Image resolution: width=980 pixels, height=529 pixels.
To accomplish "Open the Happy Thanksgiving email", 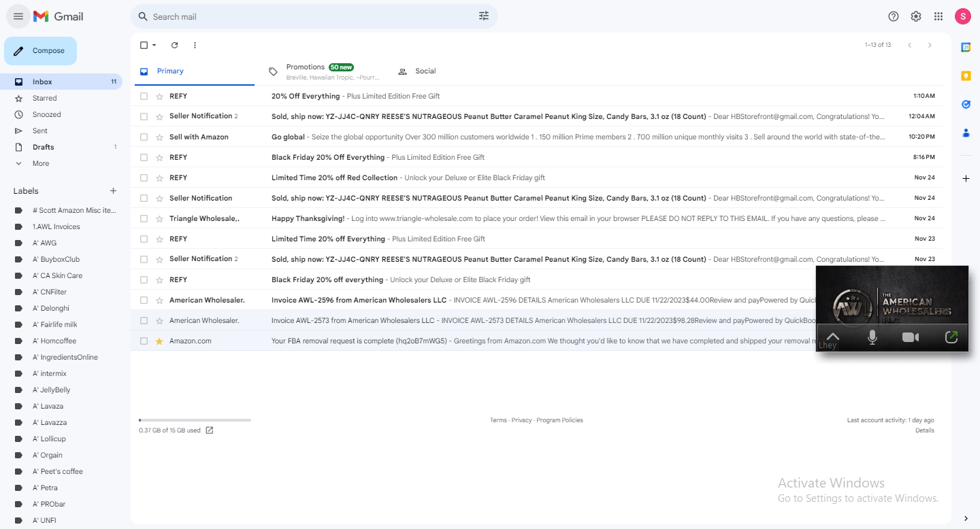I will click(537, 219).
